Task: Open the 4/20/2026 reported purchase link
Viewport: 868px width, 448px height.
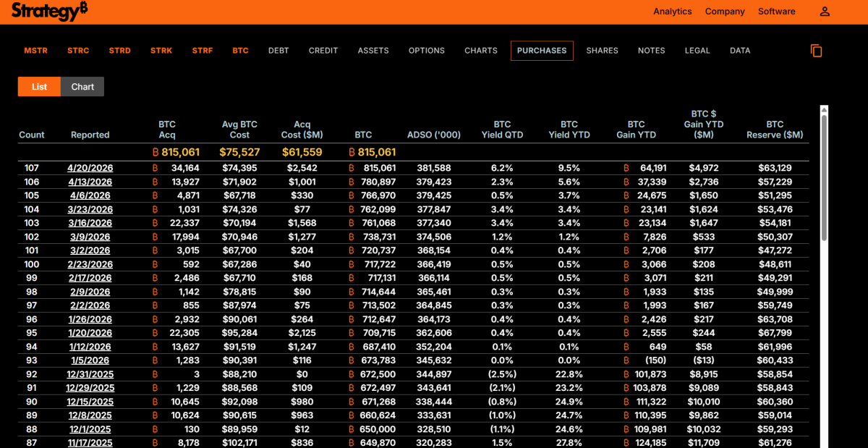Action: click(x=90, y=168)
